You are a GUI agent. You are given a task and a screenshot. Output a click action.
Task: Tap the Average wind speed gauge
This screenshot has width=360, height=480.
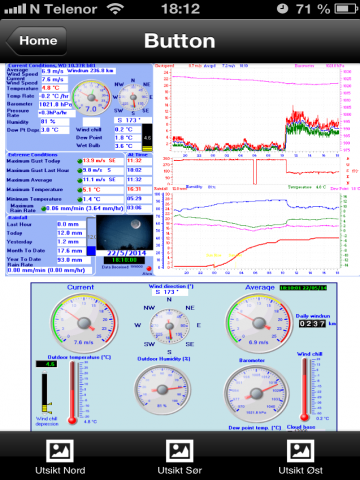(259, 323)
